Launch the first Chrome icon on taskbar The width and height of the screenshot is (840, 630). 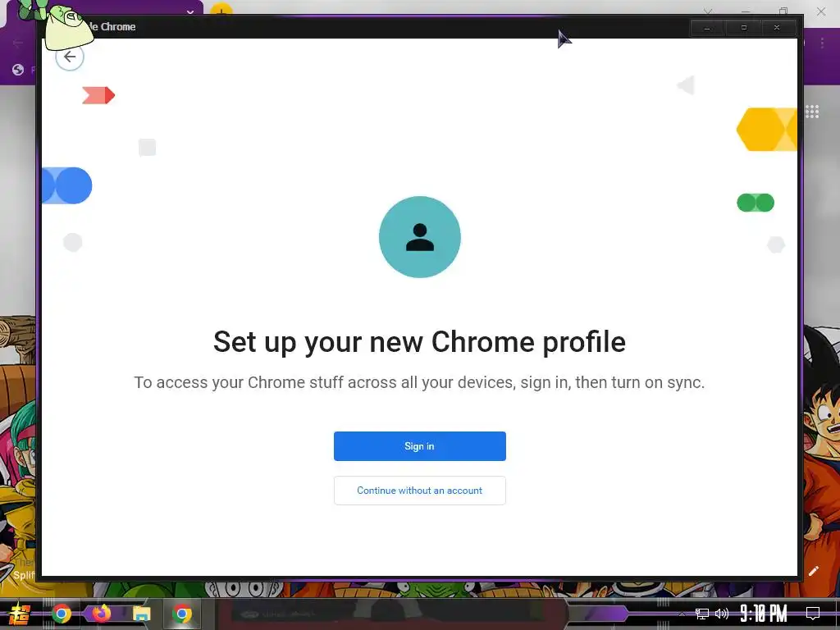click(62, 614)
